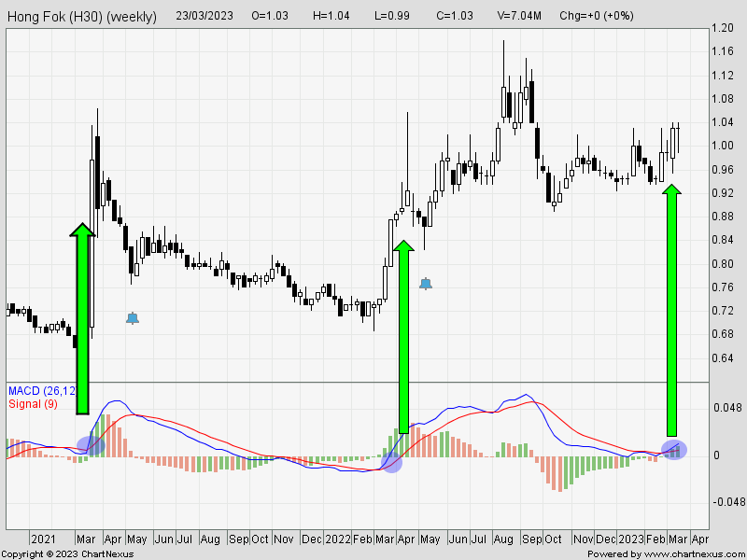Select the 23/03/2023 date in header
Image resolution: width=747 pixels, height=560 pixels.
(x=204, y=16)
